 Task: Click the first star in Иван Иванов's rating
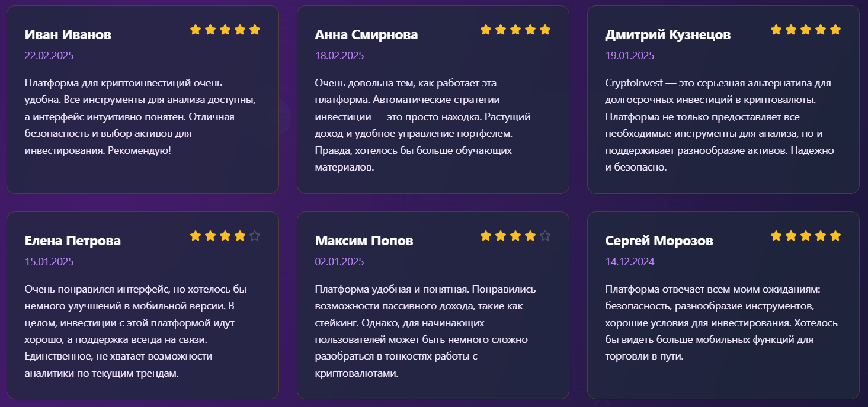[x=196, y=30]
